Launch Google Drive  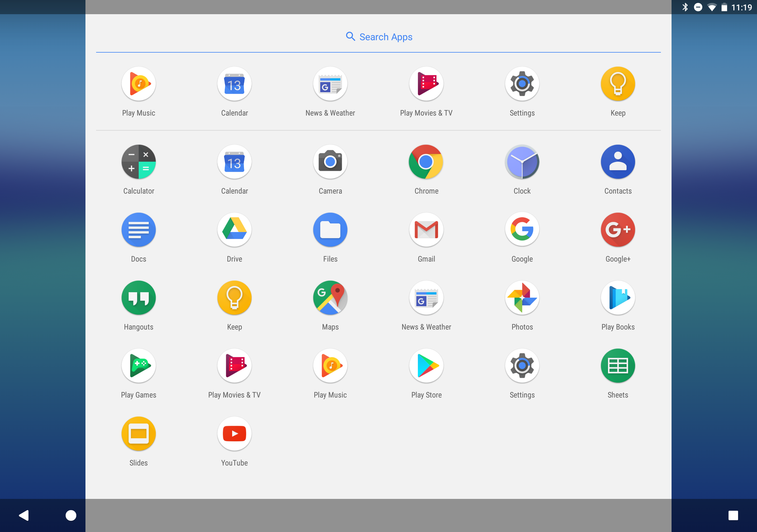coord(234,230)
